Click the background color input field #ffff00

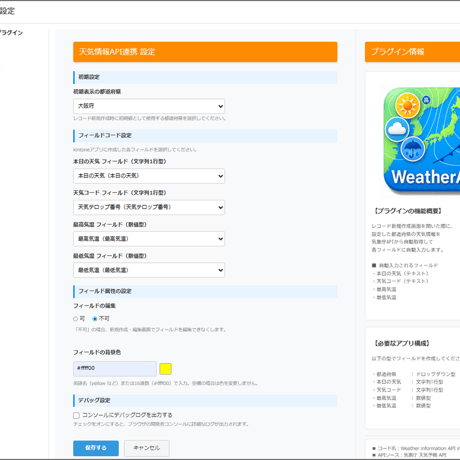pos(115,369)
